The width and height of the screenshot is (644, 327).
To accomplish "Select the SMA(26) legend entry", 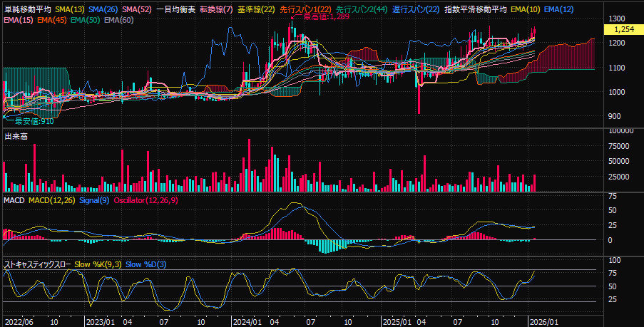I will click(103, 9).
